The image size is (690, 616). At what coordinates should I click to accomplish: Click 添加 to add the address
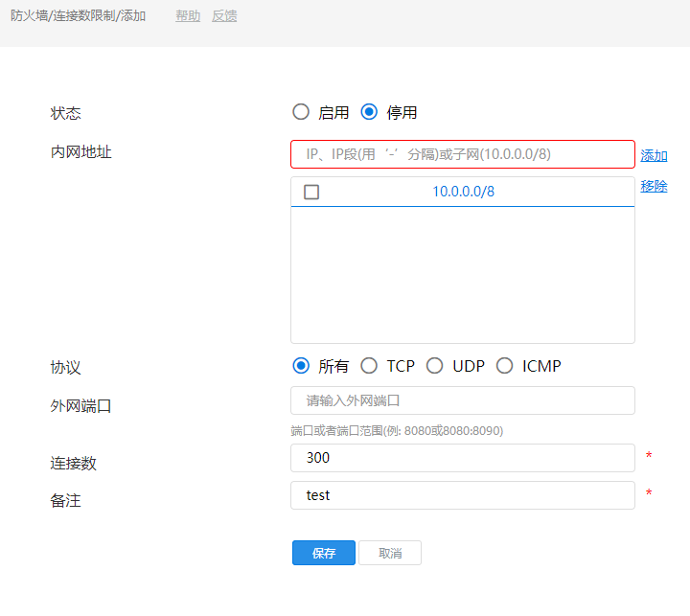pyautogui.click(x=654, y=155)
